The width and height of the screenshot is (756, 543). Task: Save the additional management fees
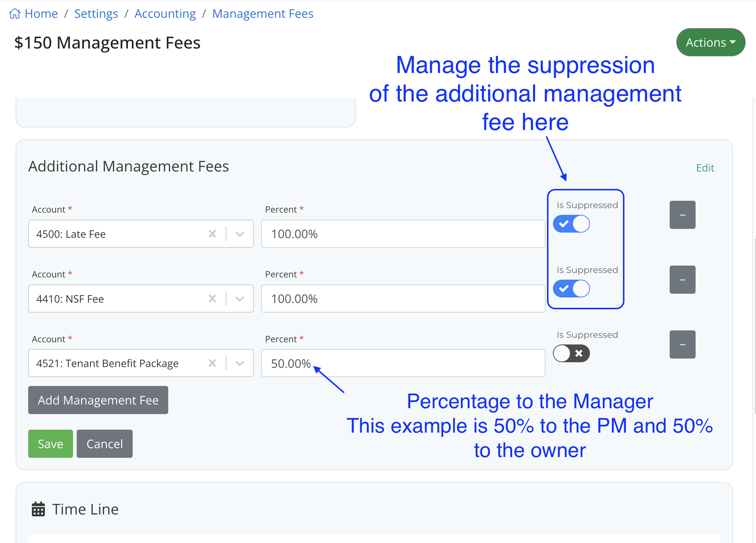coord(50,443)
